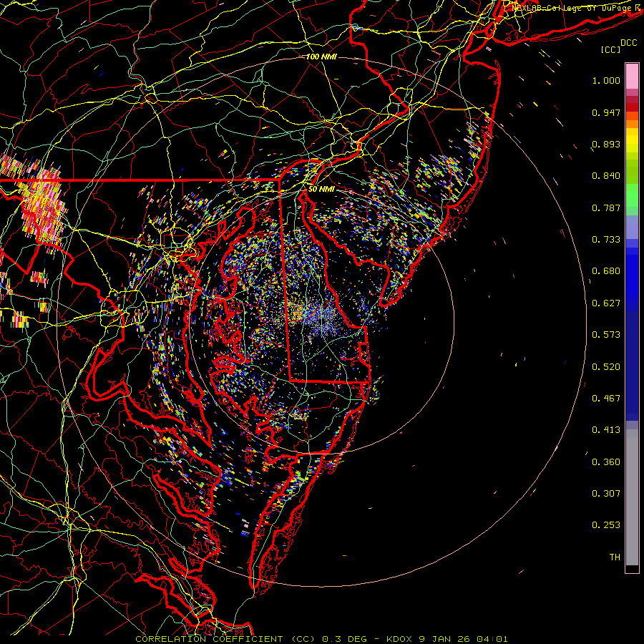Select the 0.467 color scale value
Screen dimensions: 644x644
click(606, 399)
